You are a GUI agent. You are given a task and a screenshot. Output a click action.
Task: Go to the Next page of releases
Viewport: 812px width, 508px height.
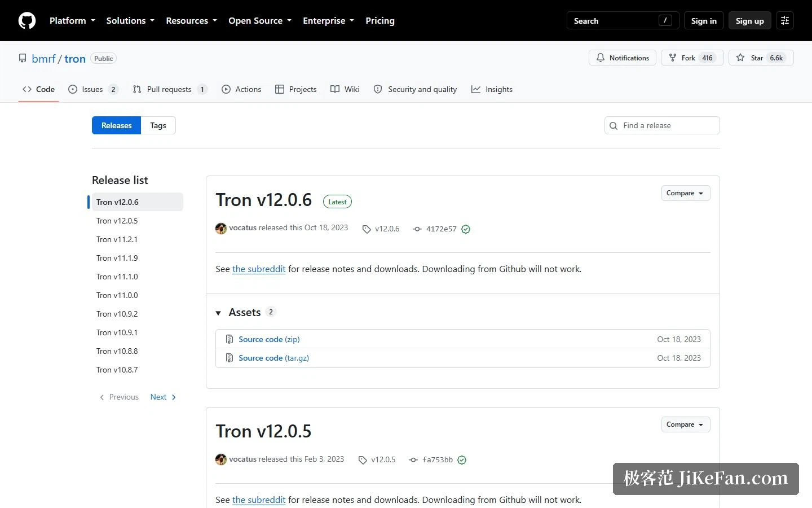pos(163,397)
